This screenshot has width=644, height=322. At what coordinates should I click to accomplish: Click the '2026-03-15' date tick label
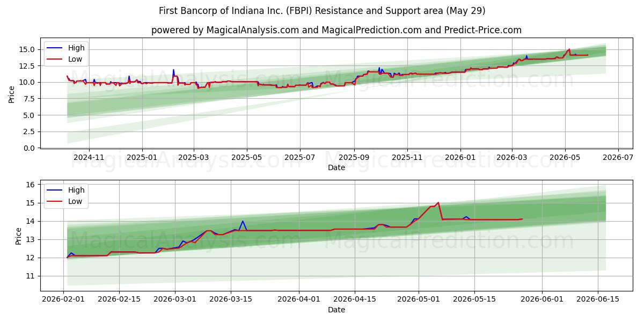click(x=231, y=300)
